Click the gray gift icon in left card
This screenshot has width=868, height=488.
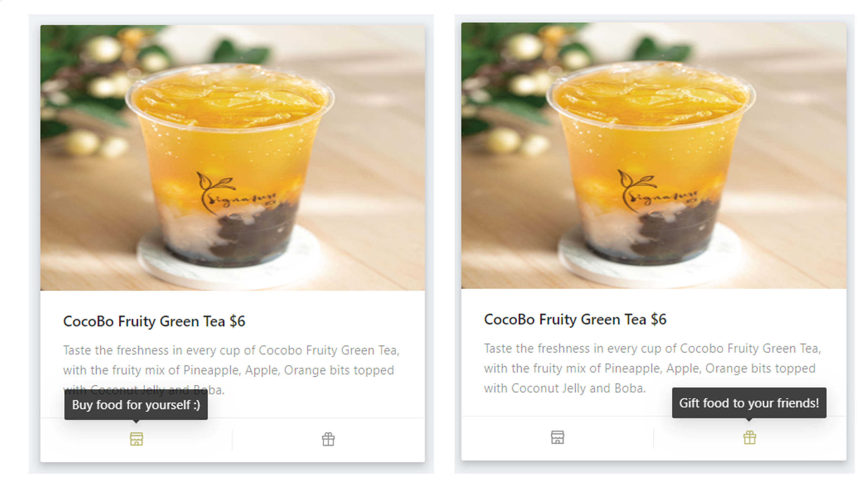[328, 439]
